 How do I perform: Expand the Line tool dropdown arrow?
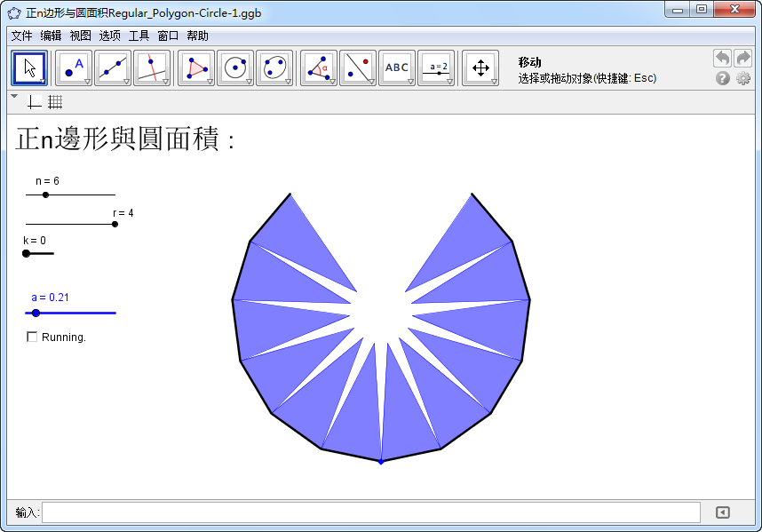pos(126,82)
